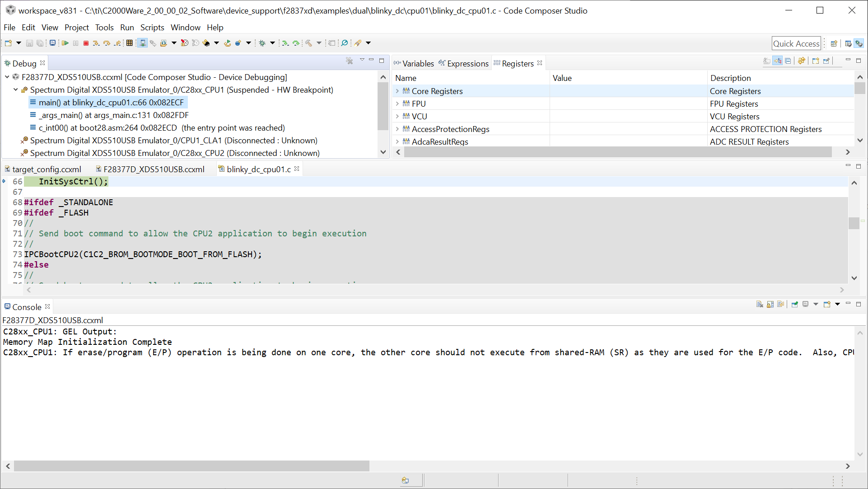Click the assembly step into green icon
The width and height of the screenshot is (868, 489).
pos(285,43)
